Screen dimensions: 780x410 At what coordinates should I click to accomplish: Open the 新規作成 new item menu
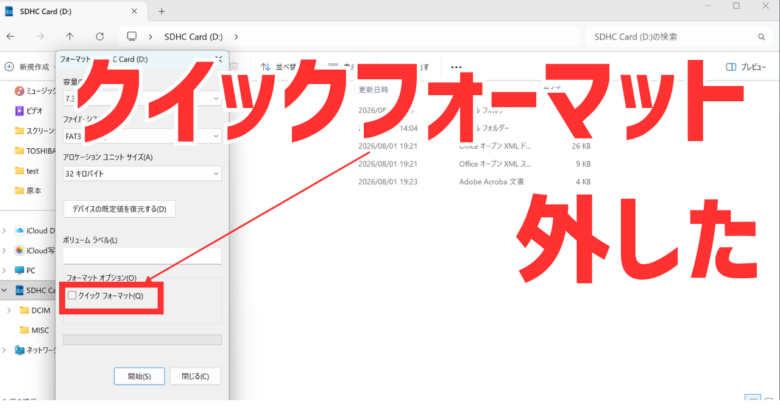pyautogui.click(x=29, y=67)
